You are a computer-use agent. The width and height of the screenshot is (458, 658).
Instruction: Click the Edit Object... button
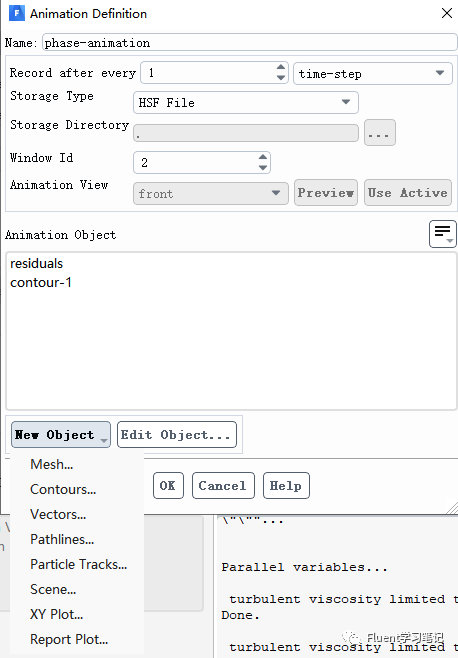177,435
